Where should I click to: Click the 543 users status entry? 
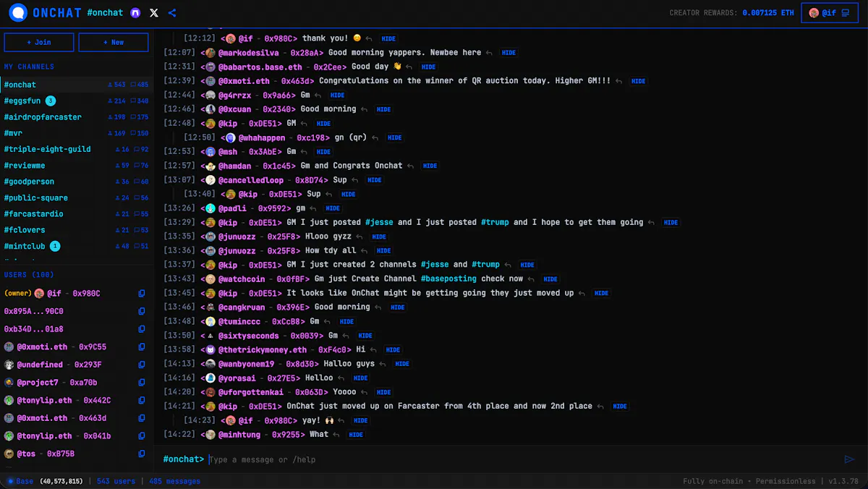[x=116, y=481]
